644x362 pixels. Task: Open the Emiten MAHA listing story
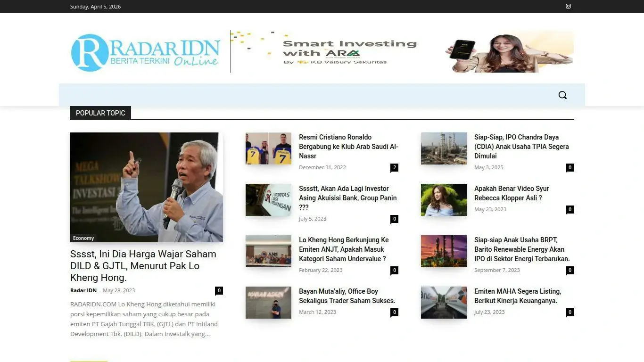517,296
